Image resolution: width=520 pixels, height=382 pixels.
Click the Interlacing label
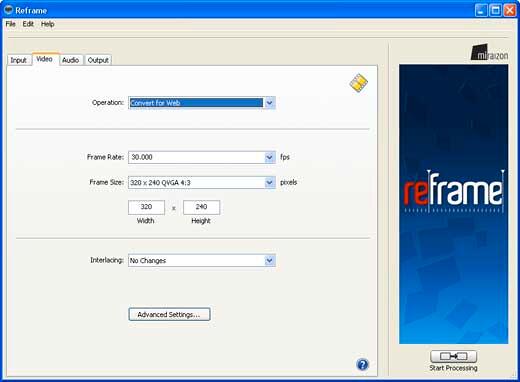pos(107,260)
